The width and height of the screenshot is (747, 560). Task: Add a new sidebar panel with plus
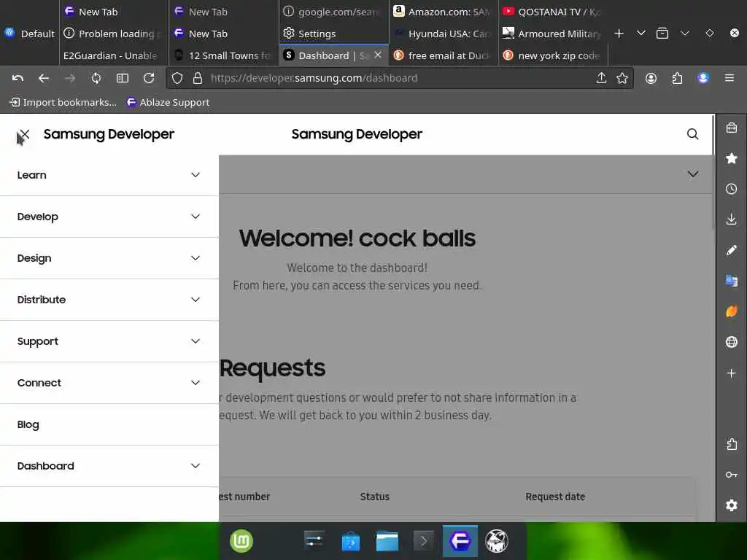pos(732,373)
